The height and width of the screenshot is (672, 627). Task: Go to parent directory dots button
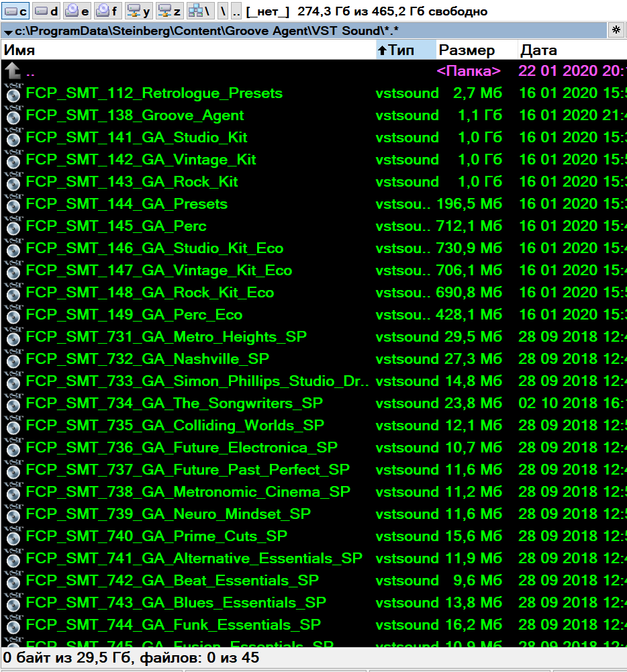[236, 11]
